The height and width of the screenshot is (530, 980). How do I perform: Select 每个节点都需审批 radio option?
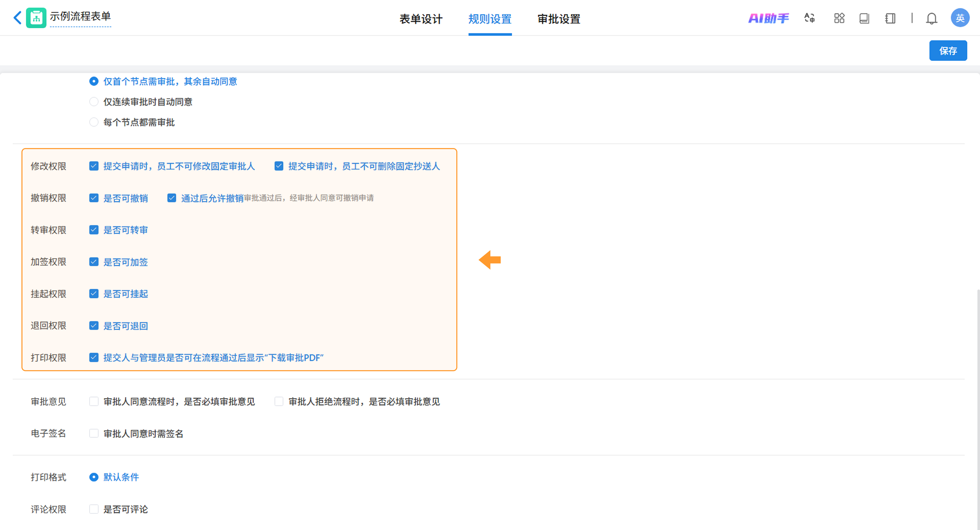point(94,122)
